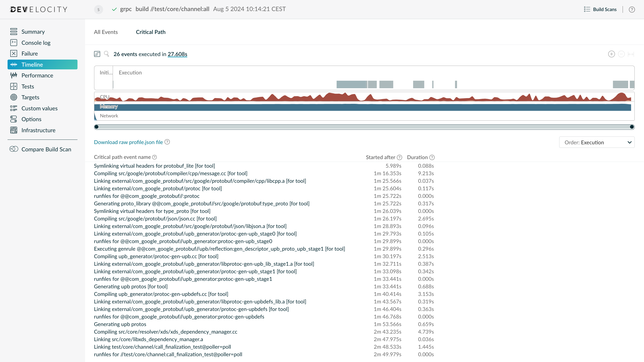Image resolution: width=644 pixels, height=362 pixels.
Task: Open the Performance section in the sidebar
Action: pyautogui.click(x=37, y=75)
